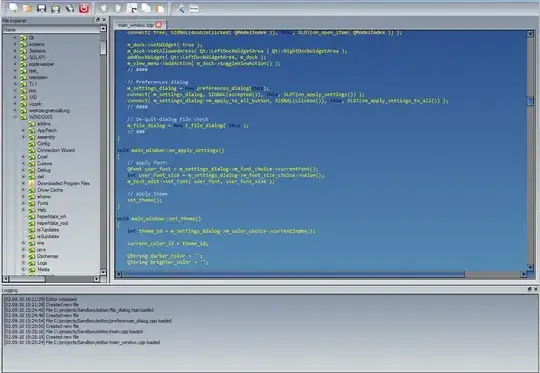Select the vcppk folder in tree
Image resolution: width=540 pixels, height=373 pixels.
[x=35, y=104]
